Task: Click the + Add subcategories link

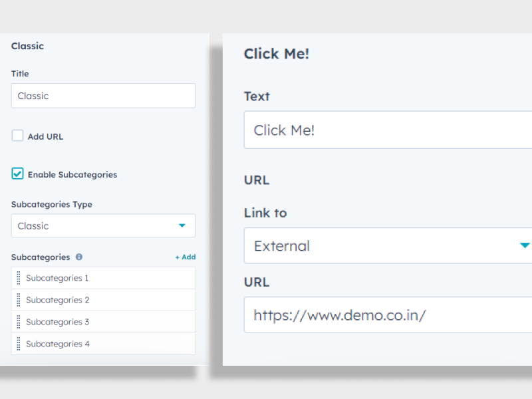Action: click(x=185, y=257)
